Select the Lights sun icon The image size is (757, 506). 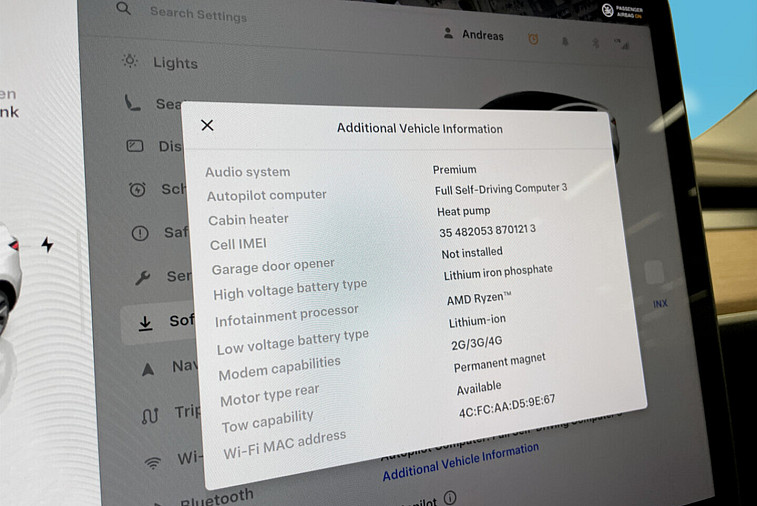pyautogui.click(x=129, y=61)
